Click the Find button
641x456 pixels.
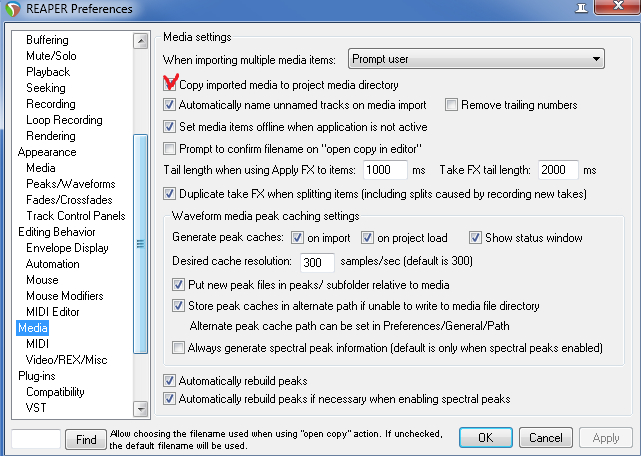pyautogui.click(x=86, y=440)
